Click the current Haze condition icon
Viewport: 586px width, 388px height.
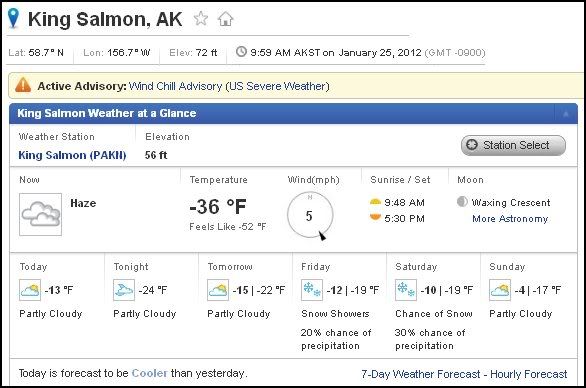click(40, 214)
